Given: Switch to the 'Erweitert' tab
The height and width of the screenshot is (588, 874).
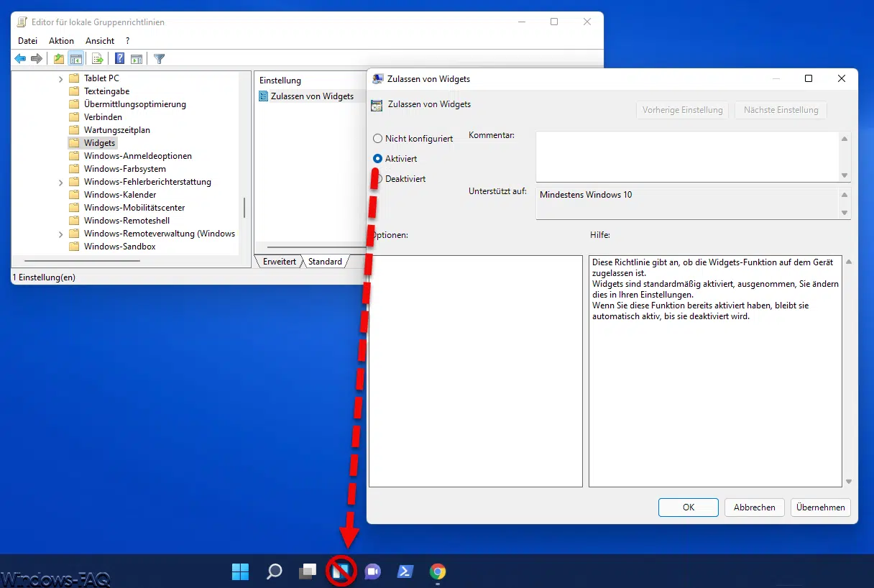Looking at the screenshot, I should click(x=279, y=262).
